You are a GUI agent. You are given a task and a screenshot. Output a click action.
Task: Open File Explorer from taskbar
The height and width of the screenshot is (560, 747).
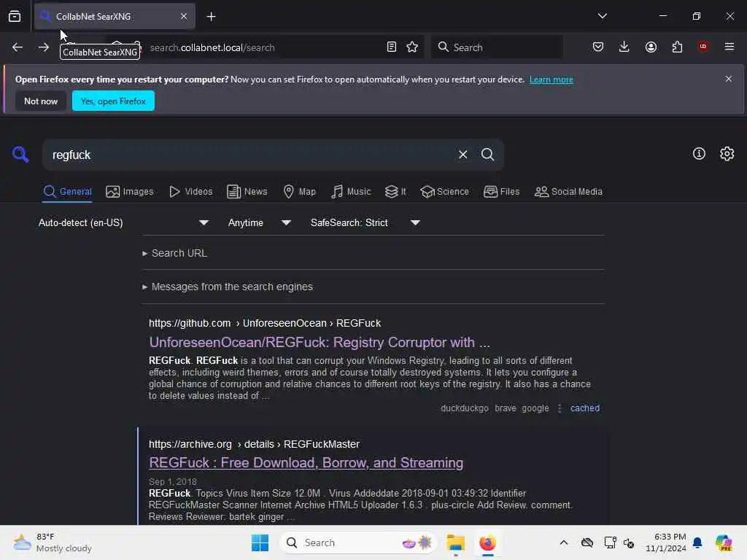(455, 542)
